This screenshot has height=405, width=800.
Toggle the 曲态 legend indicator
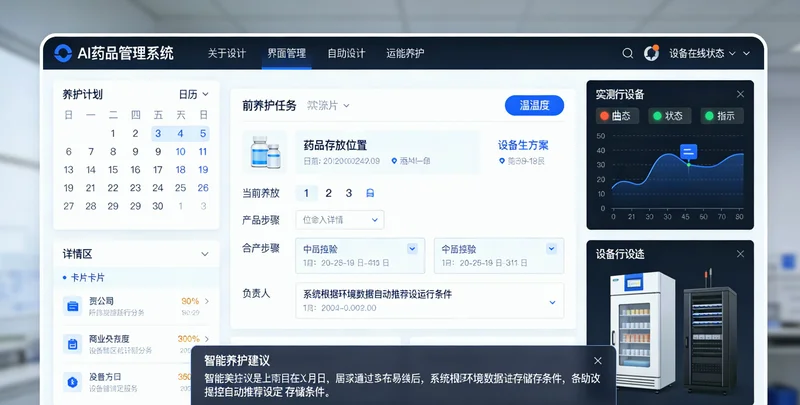(605, 116)
